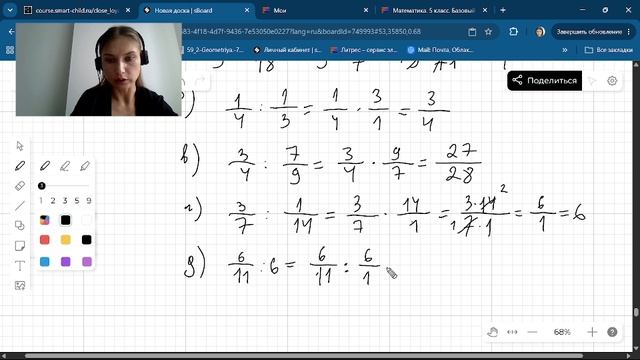Viewport: 640px width, 360px height.
Task: Click the vertical scrollbar thumb
Action: point(636,312)
